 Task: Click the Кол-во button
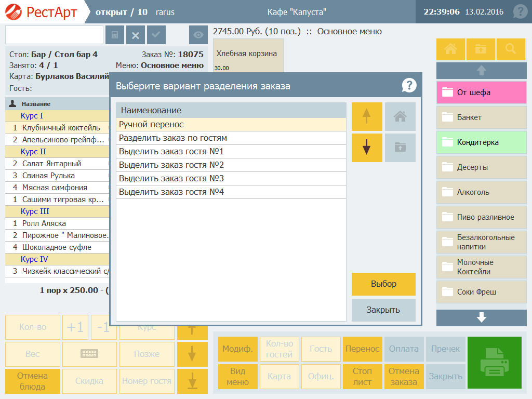point(33,327)
